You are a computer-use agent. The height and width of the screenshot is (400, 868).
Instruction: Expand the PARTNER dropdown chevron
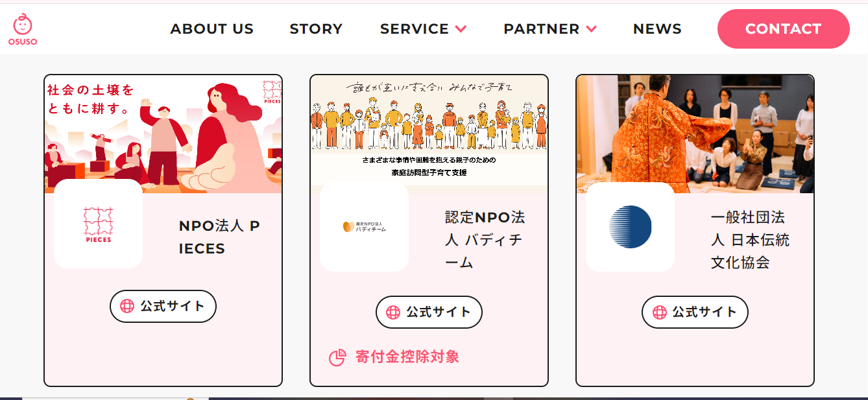(x=591, y=29)
